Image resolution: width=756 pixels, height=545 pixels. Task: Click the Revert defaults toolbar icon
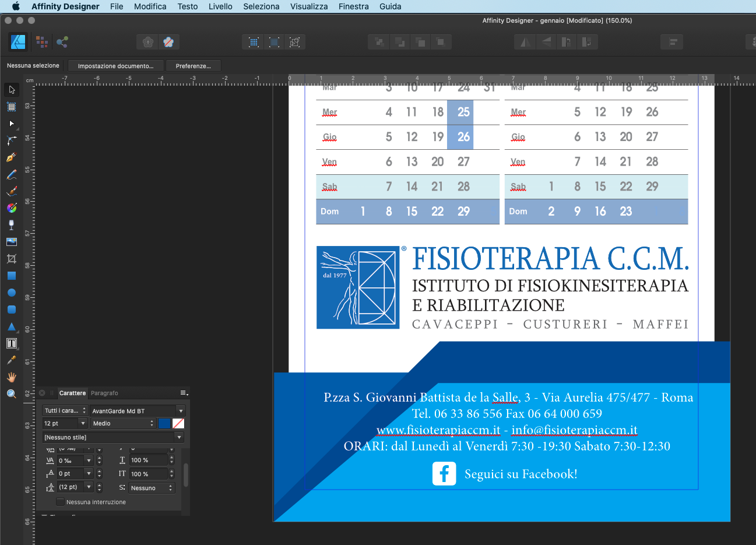coord(168,42)
